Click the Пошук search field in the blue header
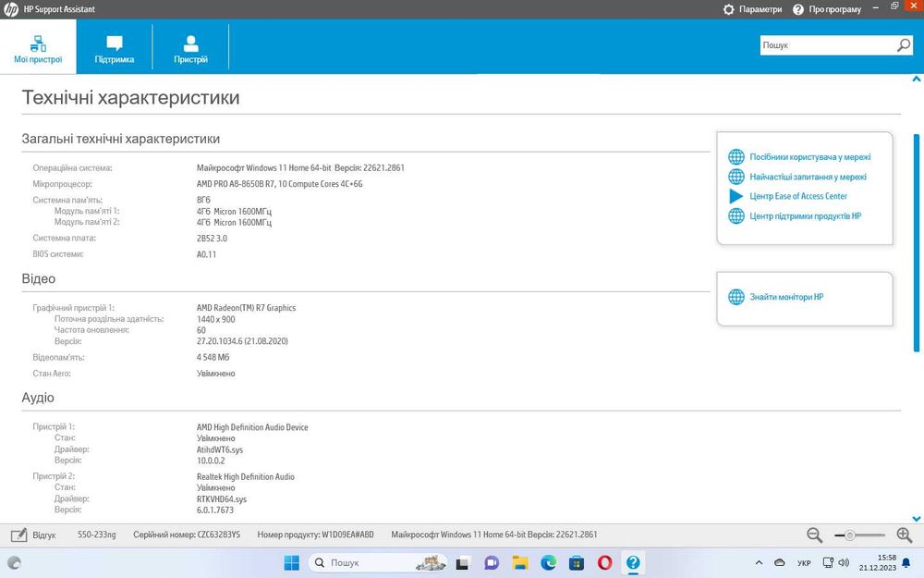 (827, 44)
